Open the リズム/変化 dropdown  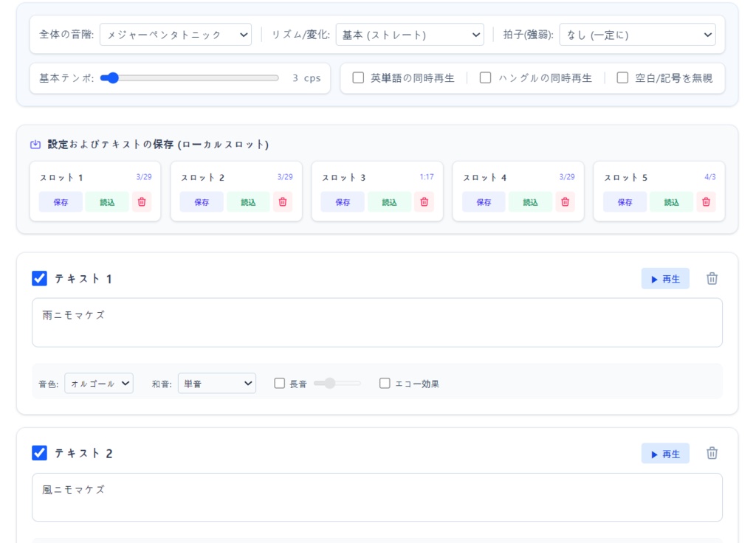[410, 34]
